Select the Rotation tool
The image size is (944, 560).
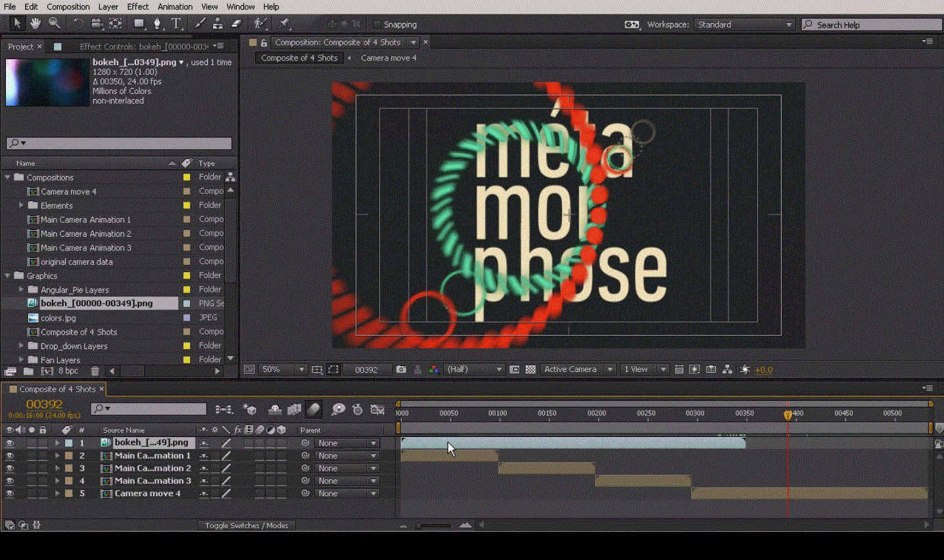[x=78, y=24]
